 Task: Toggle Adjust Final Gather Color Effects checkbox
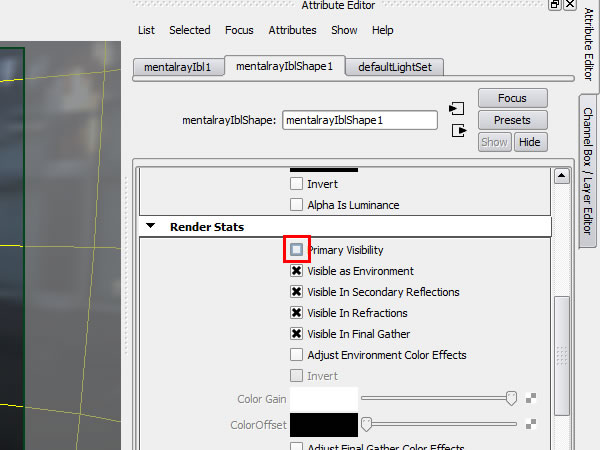tap(296, 446)
